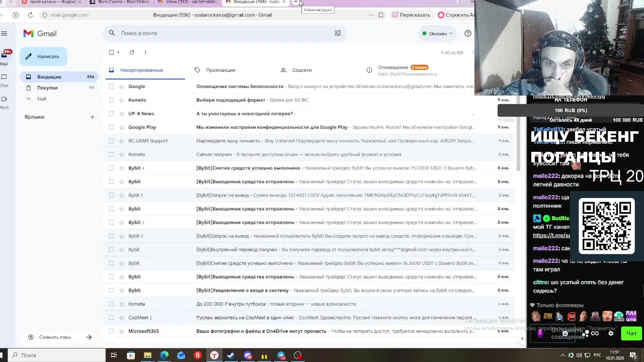Viewport: 644px width, 362px height.
Task: Reload the page in the browser toolbar
Action: click(x=30, y=15)
